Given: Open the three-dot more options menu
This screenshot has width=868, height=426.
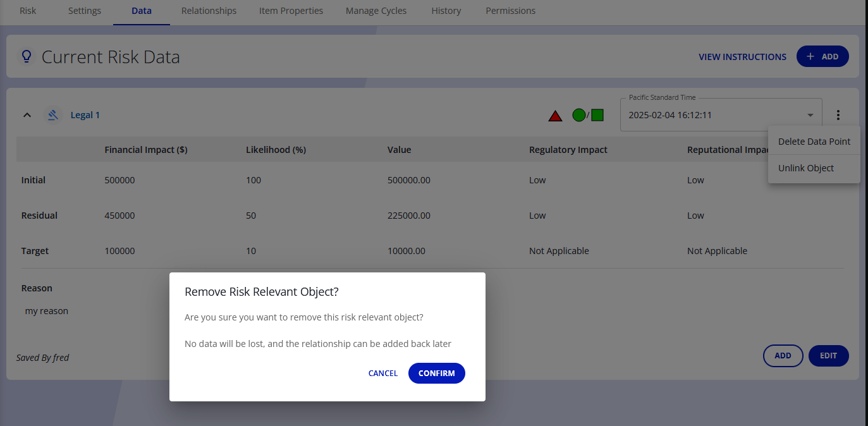Looking at the screenshot, I should pyautogui.click(x=838, y=115).
